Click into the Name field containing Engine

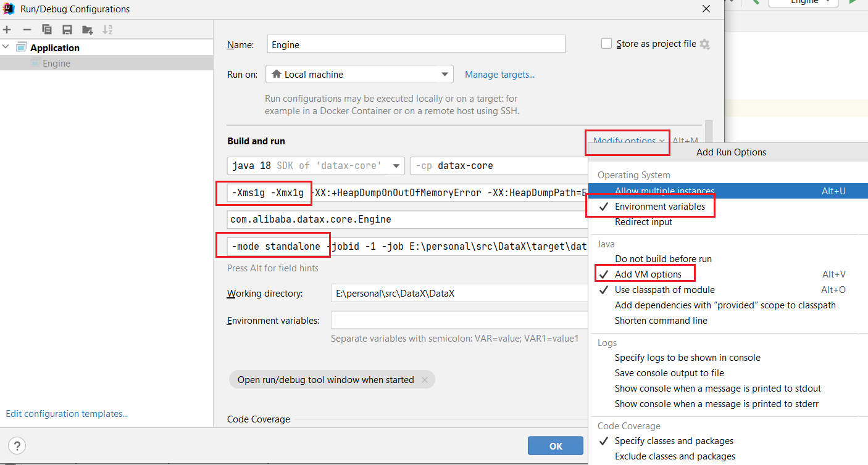click(x=416, y=44)
